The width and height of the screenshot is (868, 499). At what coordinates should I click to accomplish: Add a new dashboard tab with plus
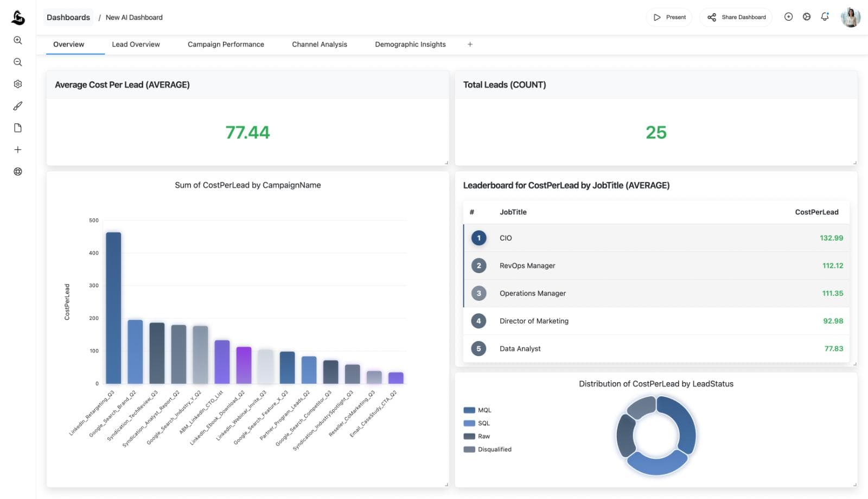(x=470, y=44)
